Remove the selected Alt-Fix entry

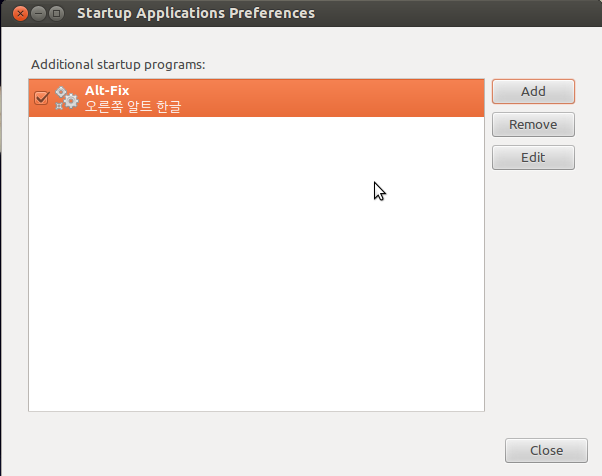533,124
